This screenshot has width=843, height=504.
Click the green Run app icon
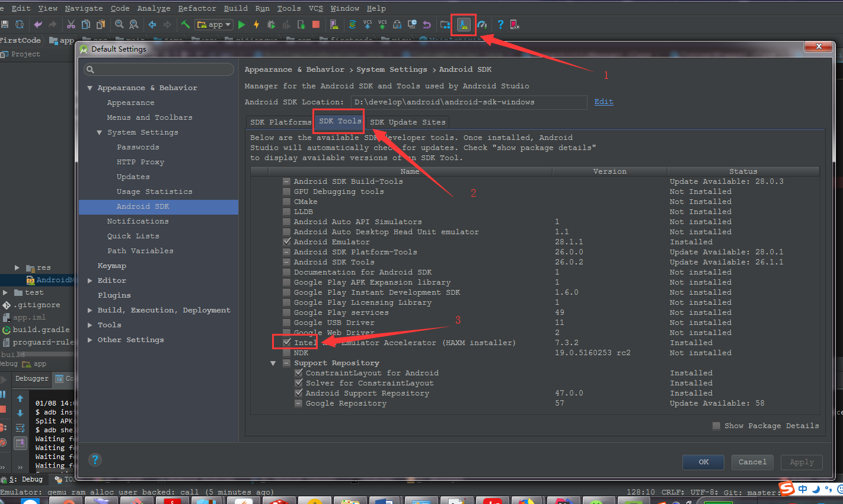click(241, 24)
